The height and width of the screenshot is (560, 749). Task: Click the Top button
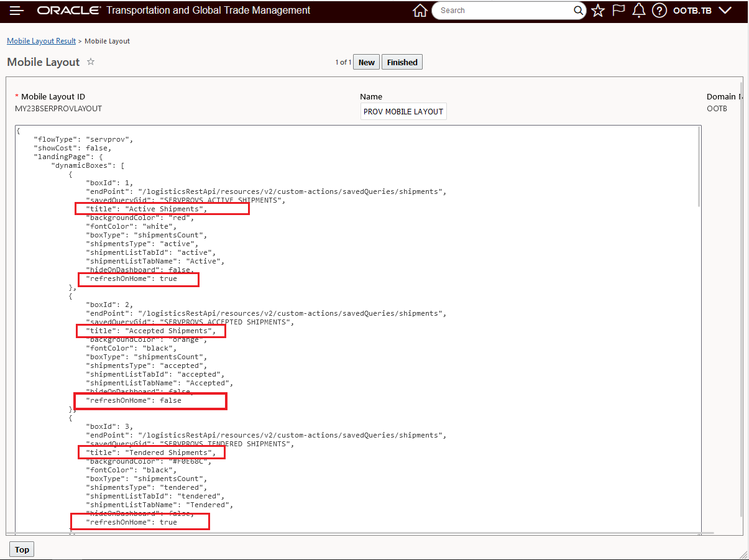(x=22, y=549)
